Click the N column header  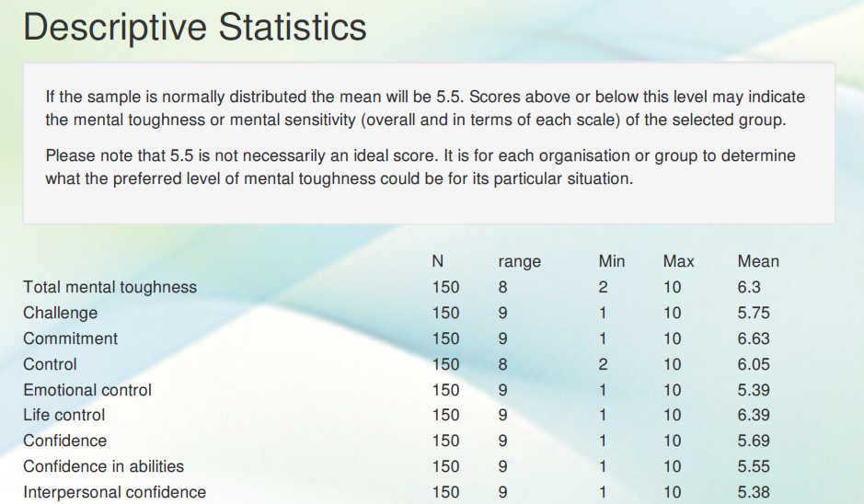(438, 261)
